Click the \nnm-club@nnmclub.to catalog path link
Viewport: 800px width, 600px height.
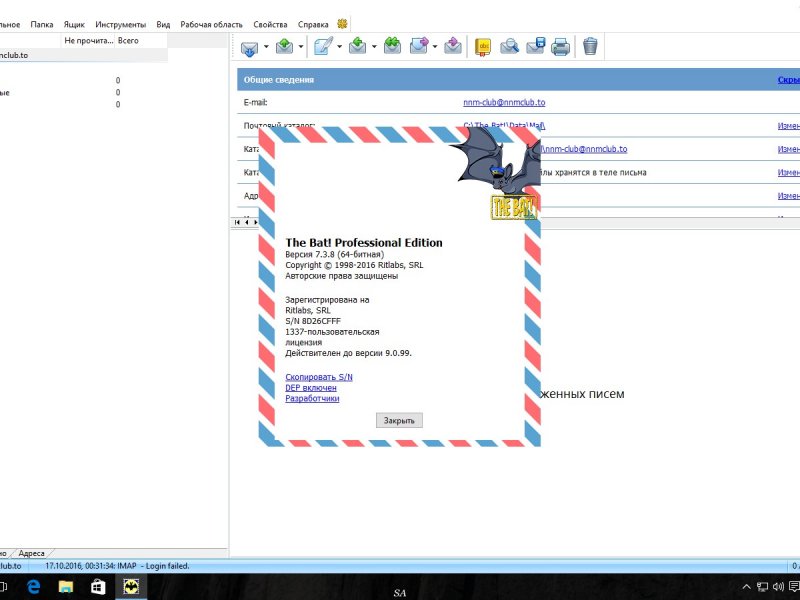584,149
